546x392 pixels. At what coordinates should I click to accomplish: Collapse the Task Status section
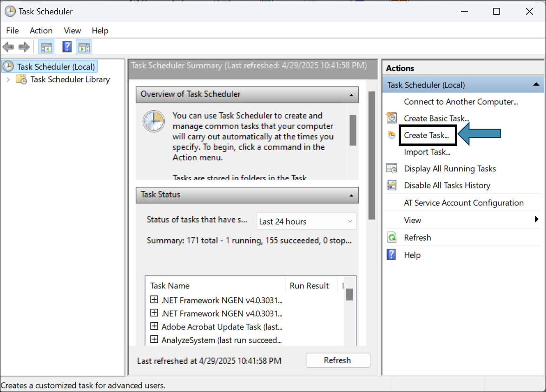351,195
